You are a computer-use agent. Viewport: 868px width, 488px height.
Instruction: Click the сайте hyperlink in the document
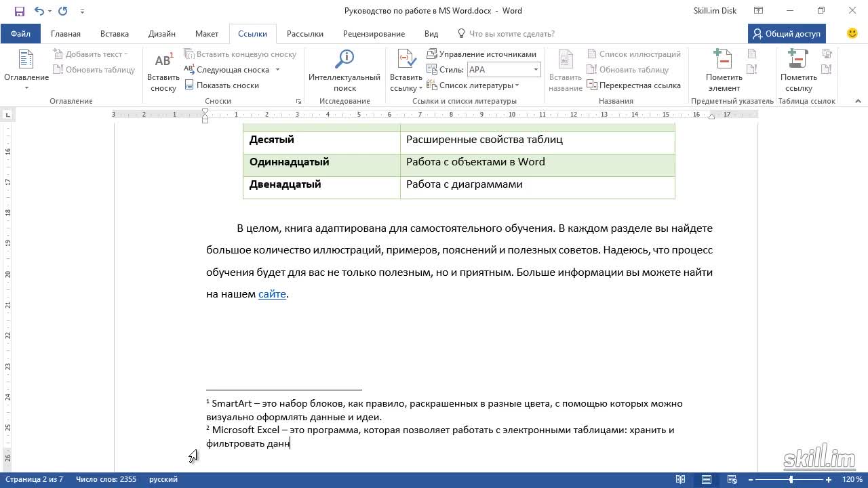pos(272,294)
